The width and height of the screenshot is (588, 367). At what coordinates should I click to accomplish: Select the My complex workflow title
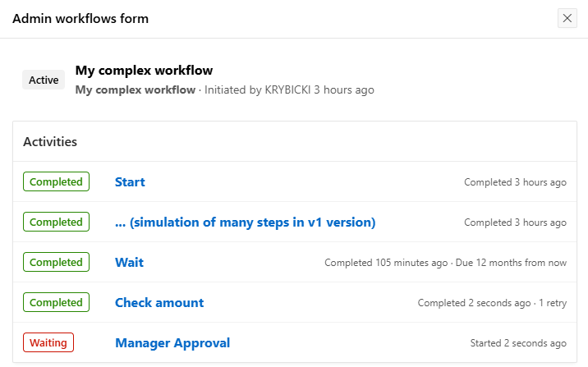[x=144, y=71]
